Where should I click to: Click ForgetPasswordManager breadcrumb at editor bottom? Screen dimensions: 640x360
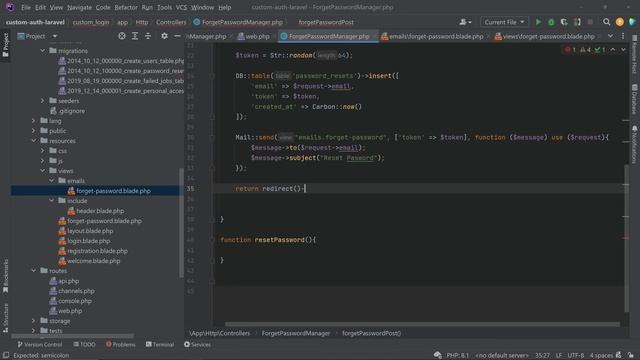tap(296, 333)
